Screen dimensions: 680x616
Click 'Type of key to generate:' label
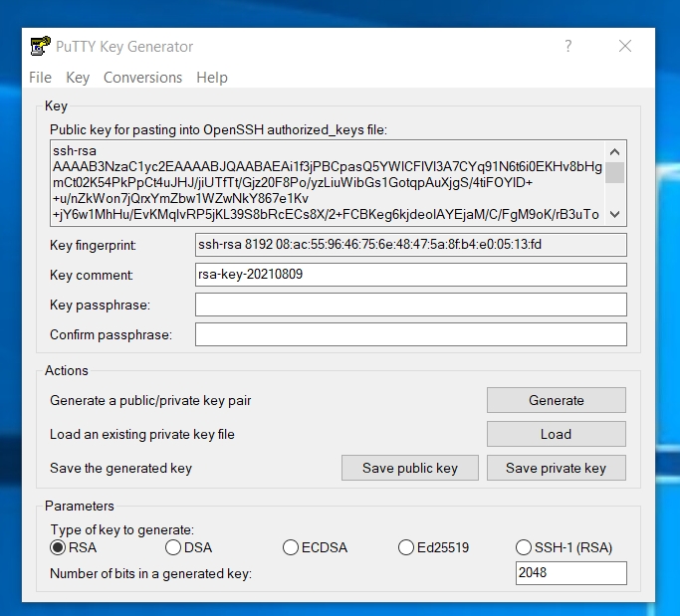[x=121, y=529]
